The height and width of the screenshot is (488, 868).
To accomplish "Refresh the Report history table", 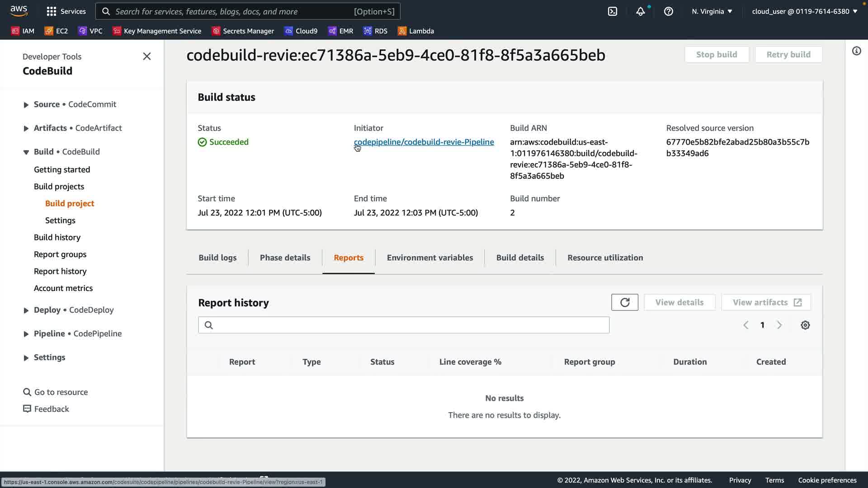I will click(x=624, y=302).
